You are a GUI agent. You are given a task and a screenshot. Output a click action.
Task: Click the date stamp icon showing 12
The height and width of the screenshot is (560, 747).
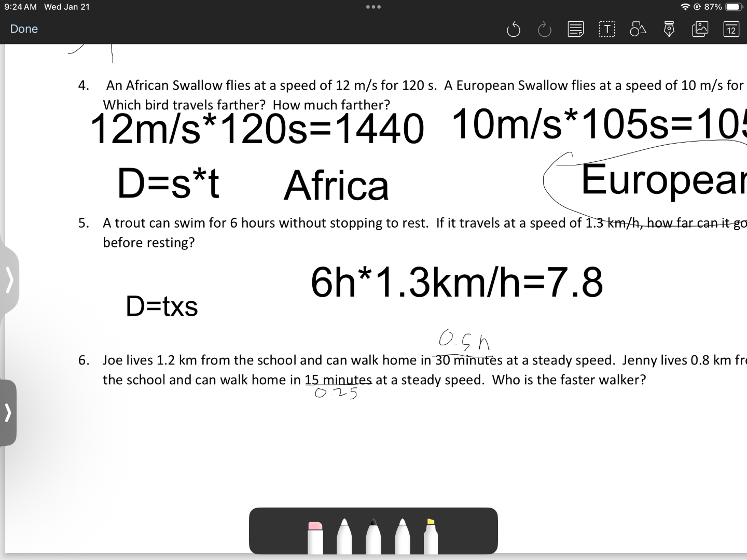pyautogui.click(x=731, y=30)
